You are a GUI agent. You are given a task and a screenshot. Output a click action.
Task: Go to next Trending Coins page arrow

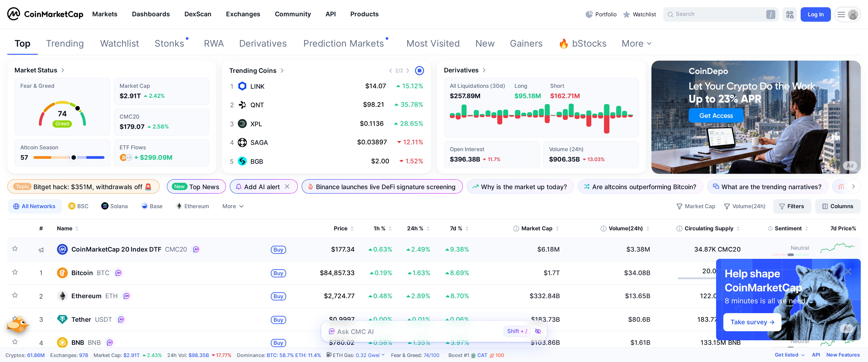tap(408, 71)
